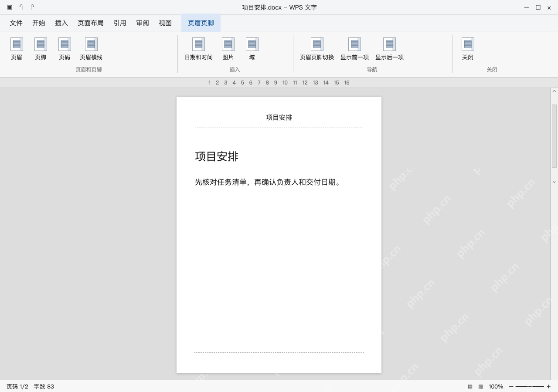
Task: Click the header text 项目安排
Action: click(279, 118)
